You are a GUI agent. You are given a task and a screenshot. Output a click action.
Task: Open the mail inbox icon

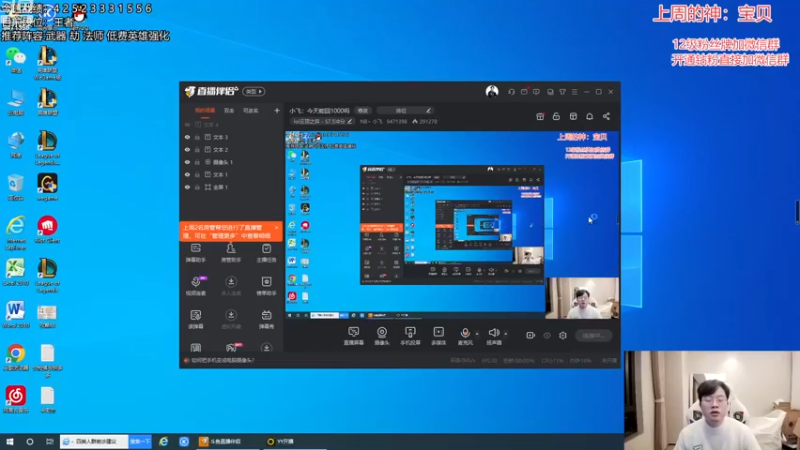[524, 92]
